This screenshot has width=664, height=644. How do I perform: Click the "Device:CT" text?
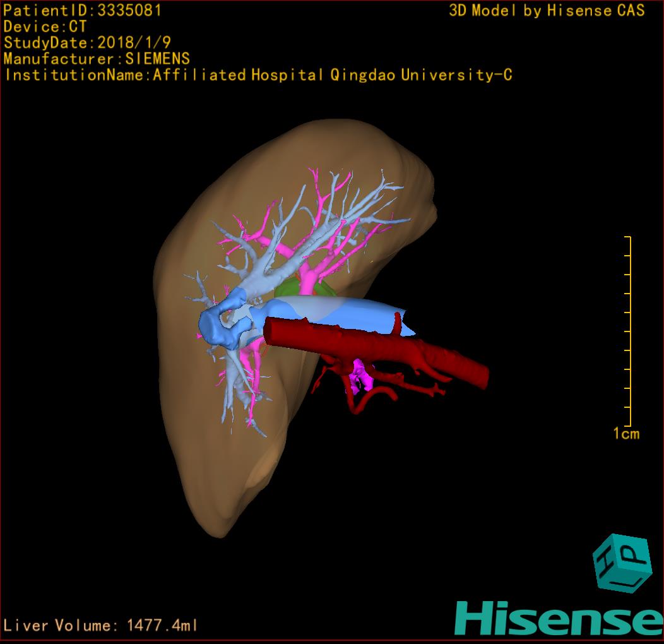tap(45, 27)
